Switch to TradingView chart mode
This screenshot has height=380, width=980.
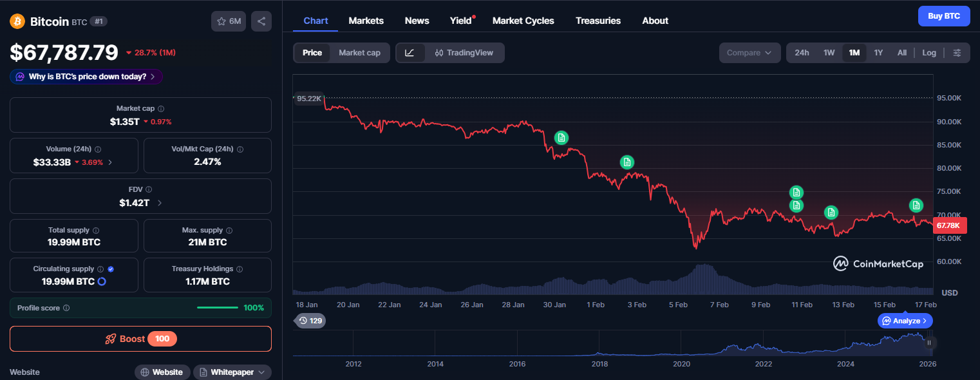tap(464, 53)
